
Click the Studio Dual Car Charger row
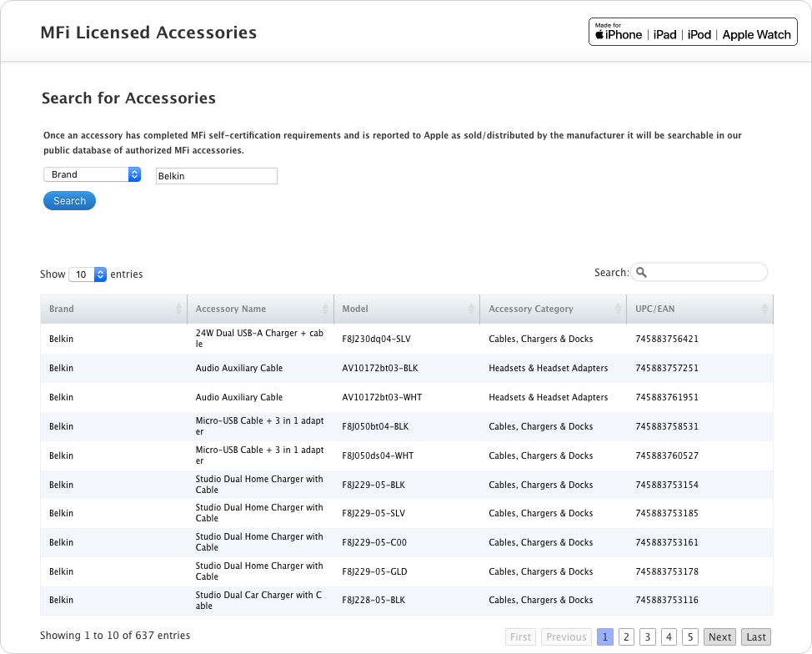point(259,601)
